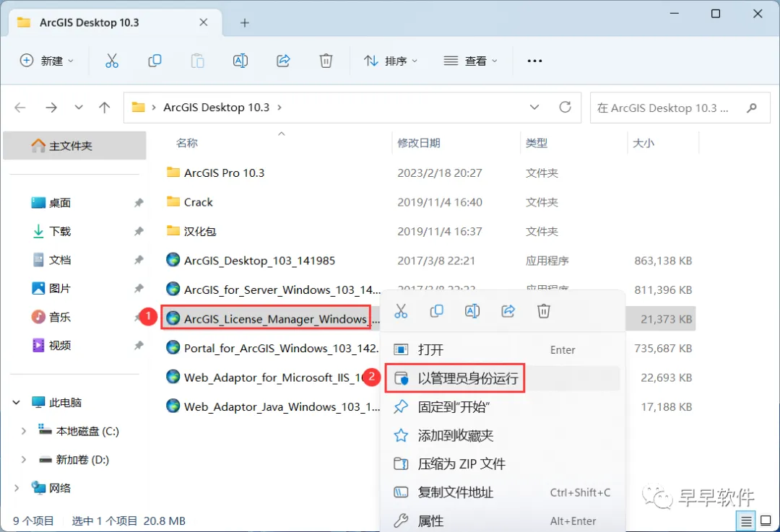Switch to large thumbnails view icon in status bar
The image size is (780, 532).
coord(766,521)
